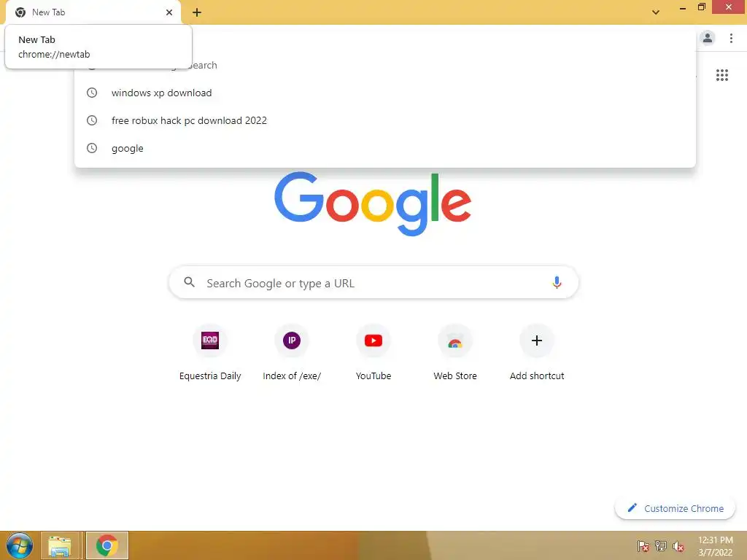Open the tab search dropdown arrow
This screenshot has width=747, height=560.
(x=656, y=12)
